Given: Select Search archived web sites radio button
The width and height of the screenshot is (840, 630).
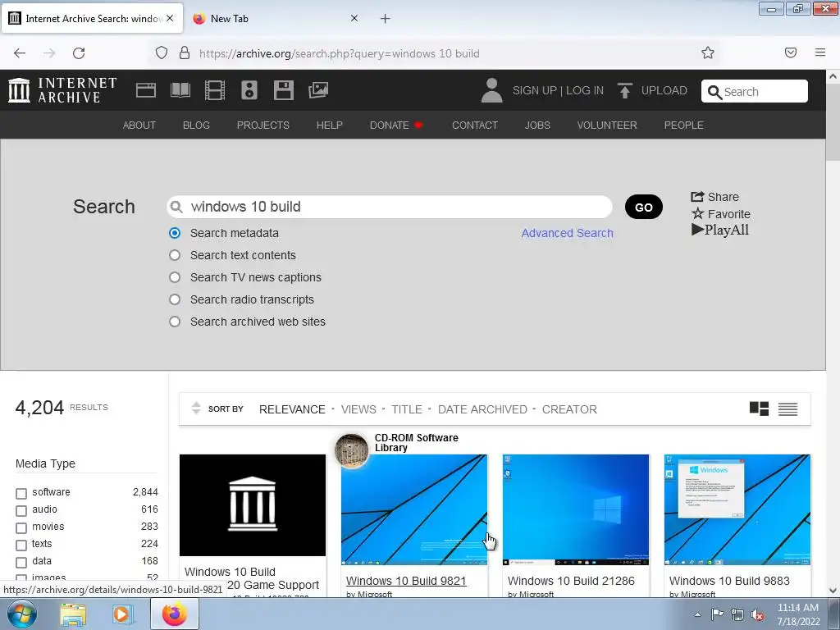Looking at the screenshot, I should (x=175, y=322).
